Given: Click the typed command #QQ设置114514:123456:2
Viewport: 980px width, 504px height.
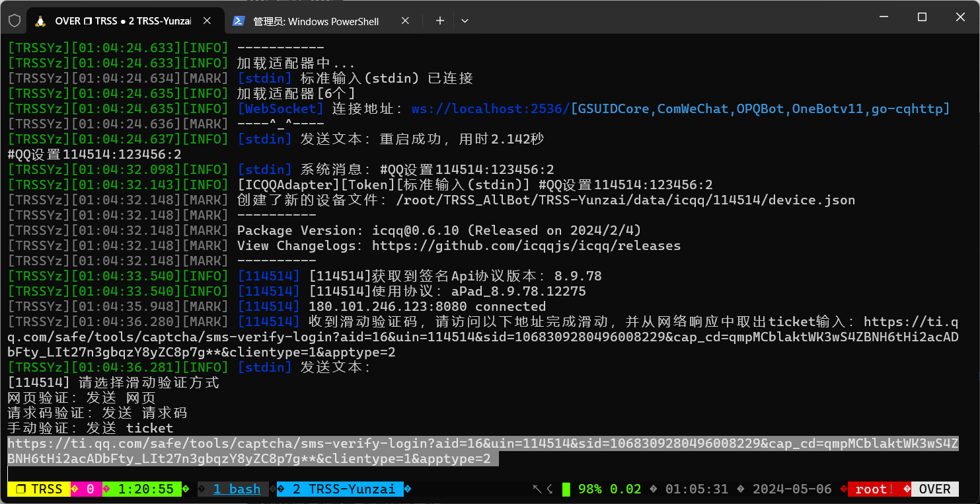Looking at the screenshot, I should click(94, 154).
